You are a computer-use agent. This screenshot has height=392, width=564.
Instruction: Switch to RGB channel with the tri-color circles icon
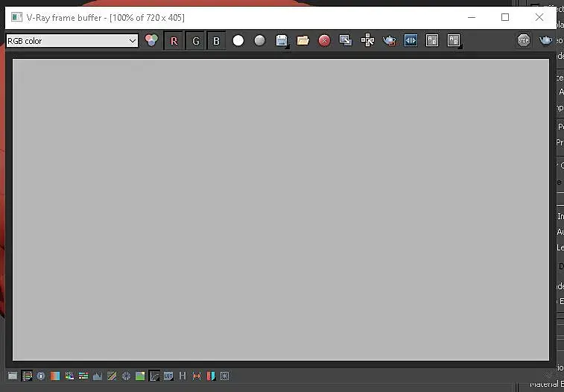[151, 40]
